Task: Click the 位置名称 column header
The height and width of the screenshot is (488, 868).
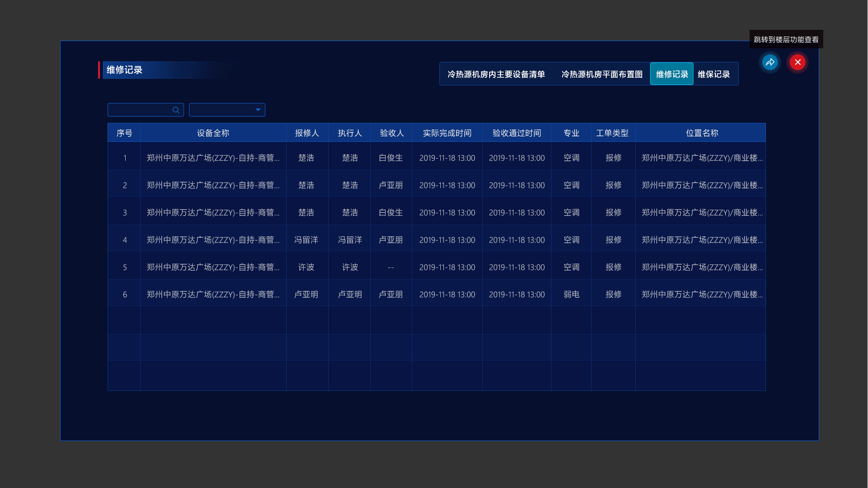Action: coord(702,133)
